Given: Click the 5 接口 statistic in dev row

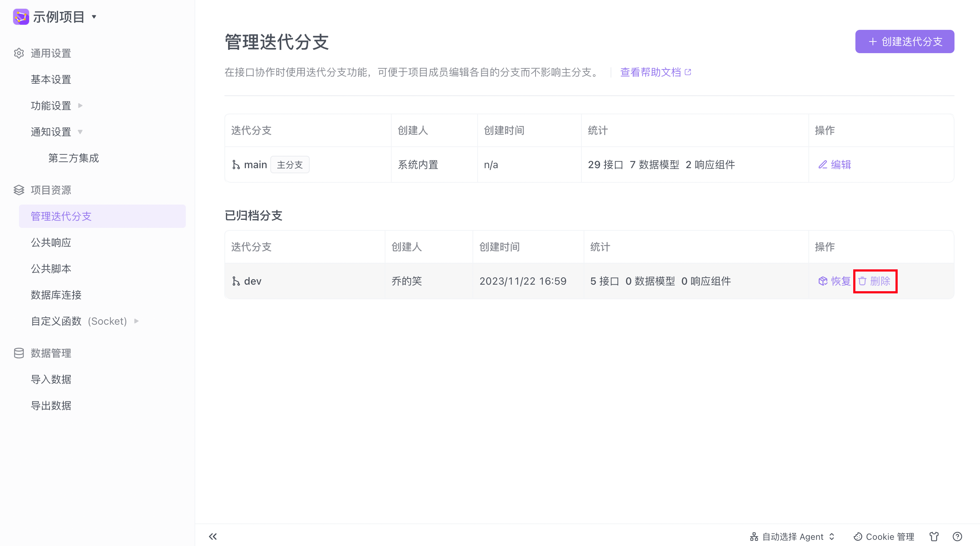Looking at the screenshot, I should tap(604, 281).
